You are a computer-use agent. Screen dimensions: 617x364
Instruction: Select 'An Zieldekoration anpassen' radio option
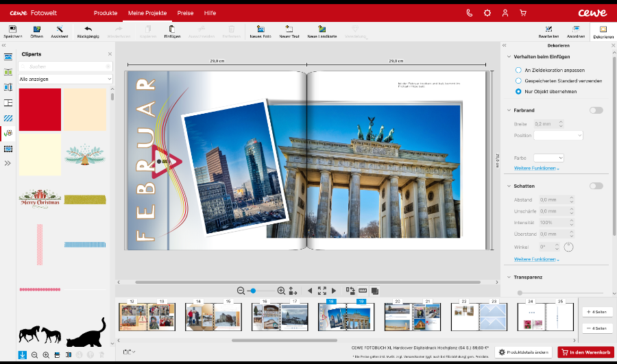coord(518,70)
